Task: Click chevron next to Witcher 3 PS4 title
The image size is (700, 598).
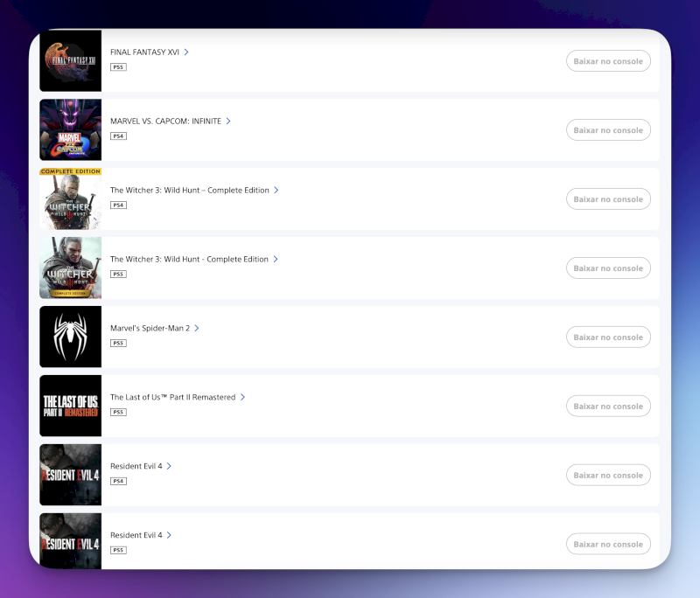Action: [x=276, y=190]
